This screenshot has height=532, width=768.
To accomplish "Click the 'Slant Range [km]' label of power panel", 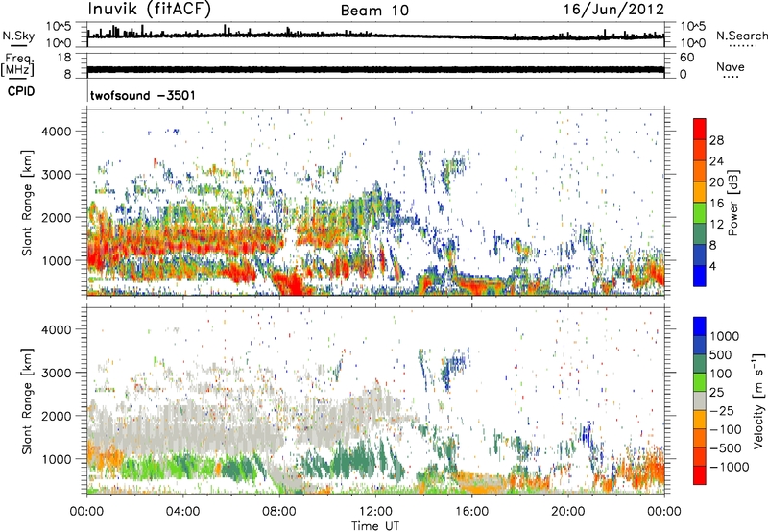I will point(27,203).
